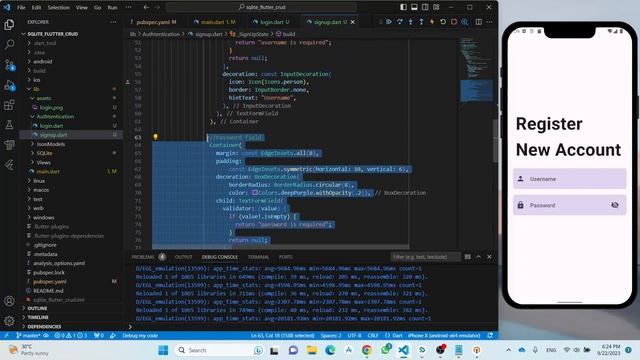Expand the DEPENDENCIES section
Viewport: 640px width, 360px height.
[x=44, y=327]
